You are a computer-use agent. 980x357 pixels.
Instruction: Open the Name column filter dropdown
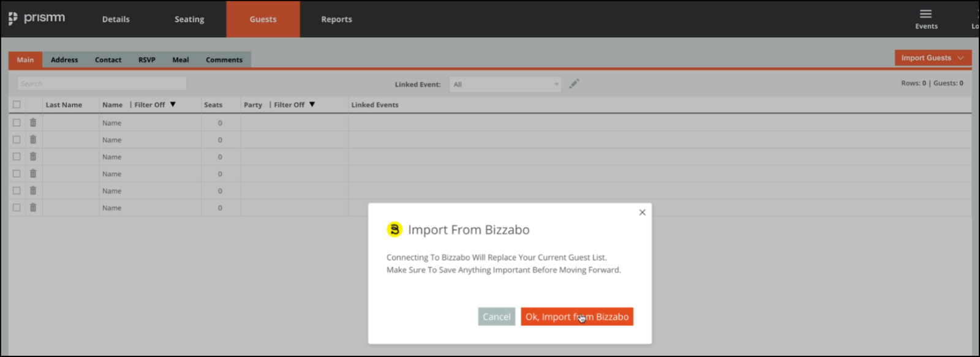173,105
